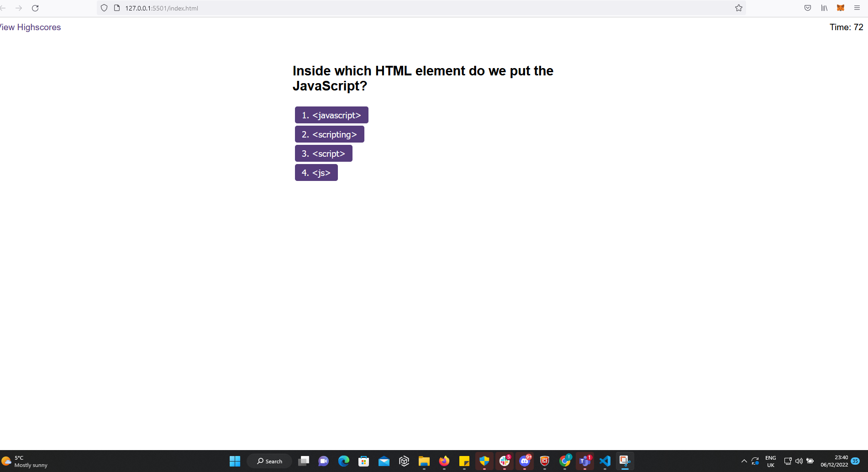The width and height of the screenshot is (868, 472).
Task: Open Visual Studio Code from the taskbar
Action: [x=605, y=461]
